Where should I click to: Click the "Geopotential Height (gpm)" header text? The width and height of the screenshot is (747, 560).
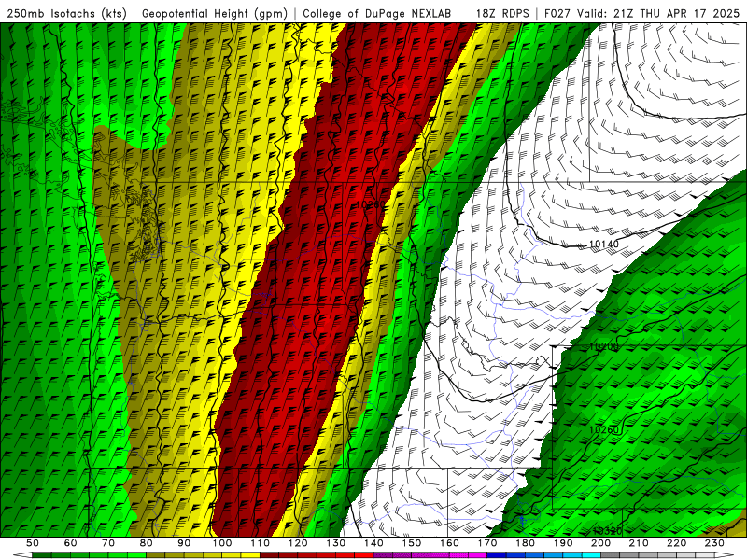[x=215, y=13]
